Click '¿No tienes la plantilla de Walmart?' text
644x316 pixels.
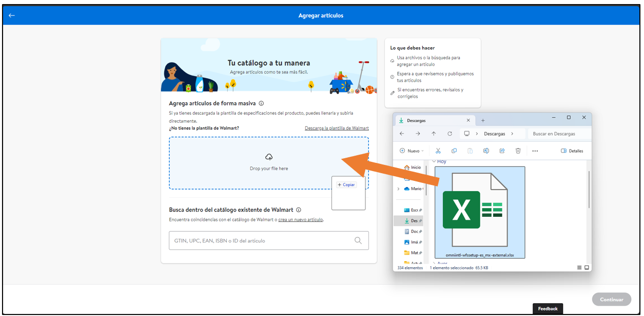(x=204, y=128)
